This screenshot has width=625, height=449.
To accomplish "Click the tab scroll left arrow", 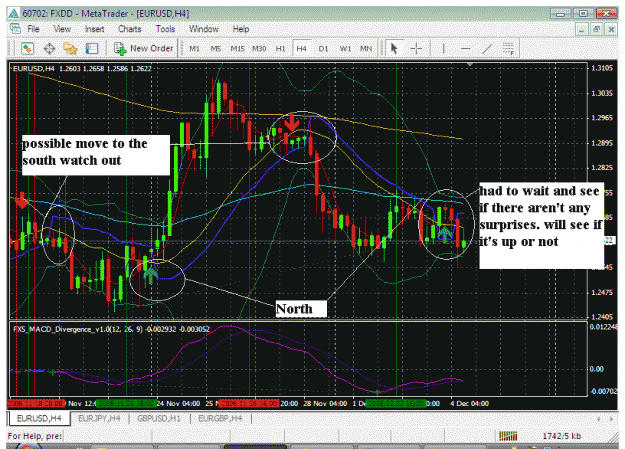I will pyautogui.click(x=598, y=419).
